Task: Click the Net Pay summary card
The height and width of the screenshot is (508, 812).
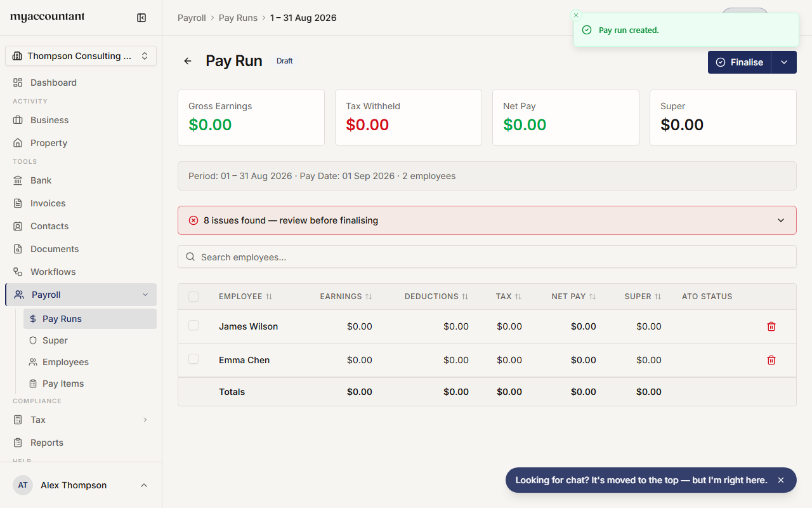Action: pyautogui.click(x=566, y=117)
